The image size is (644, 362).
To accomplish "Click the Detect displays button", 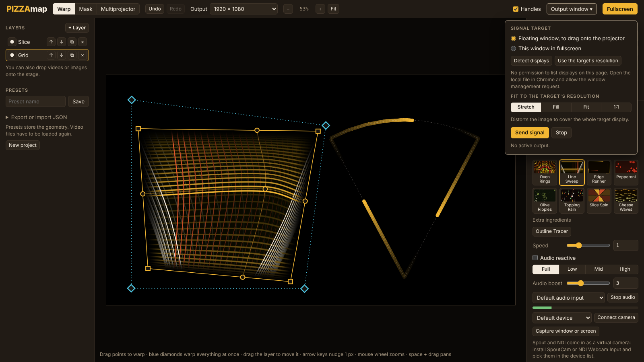I will (x=531, y=61).
